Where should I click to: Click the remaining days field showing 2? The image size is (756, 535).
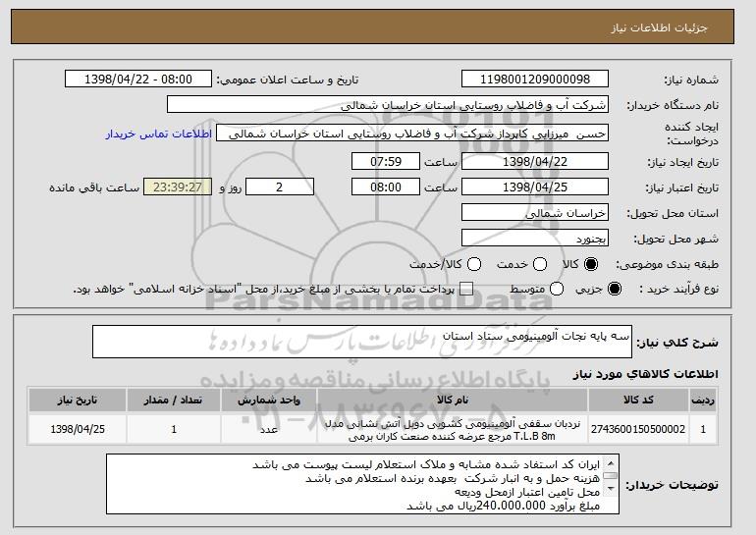(280, 187)
